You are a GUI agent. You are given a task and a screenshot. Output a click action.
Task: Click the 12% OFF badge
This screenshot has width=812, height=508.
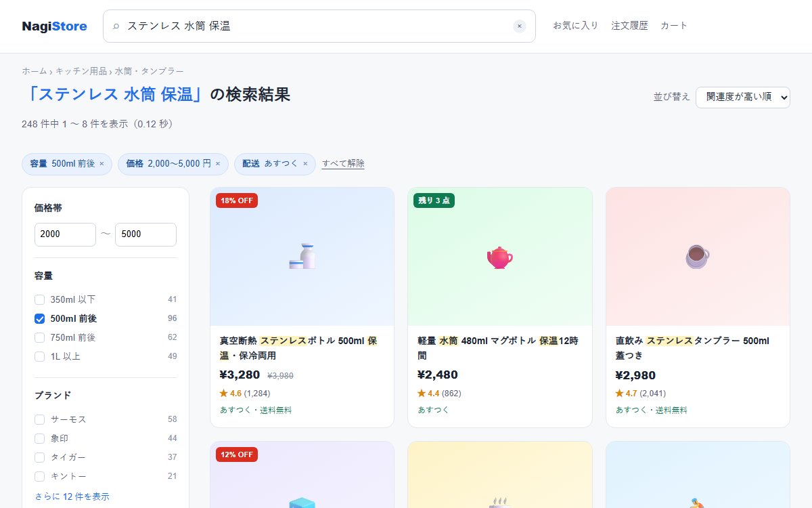coord(237,454)
